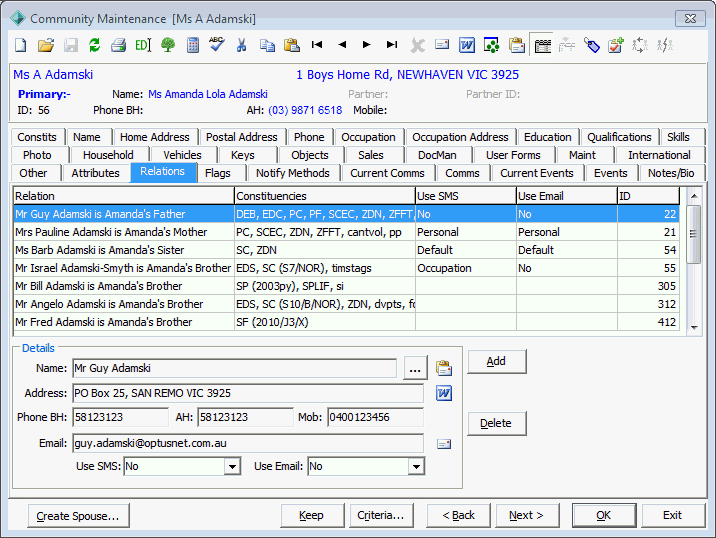Switch to the Current Events tab

point(537,173)
